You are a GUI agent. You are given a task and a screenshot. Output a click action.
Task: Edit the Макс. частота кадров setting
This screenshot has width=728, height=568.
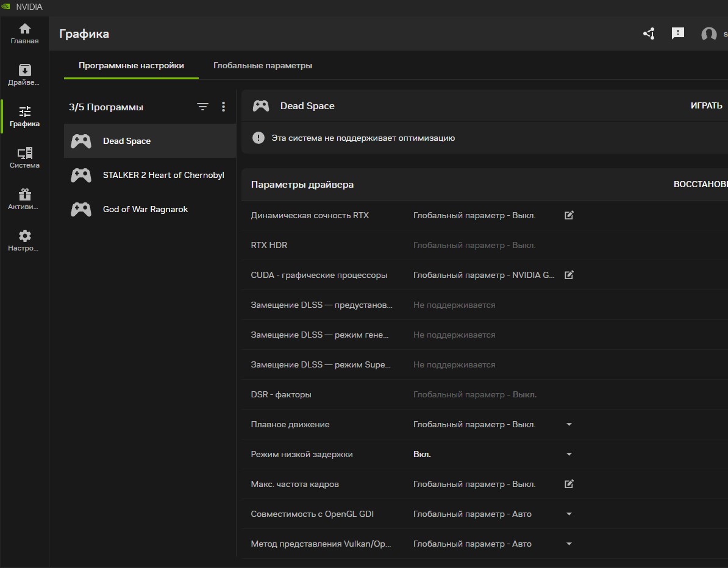click(569, 483)
